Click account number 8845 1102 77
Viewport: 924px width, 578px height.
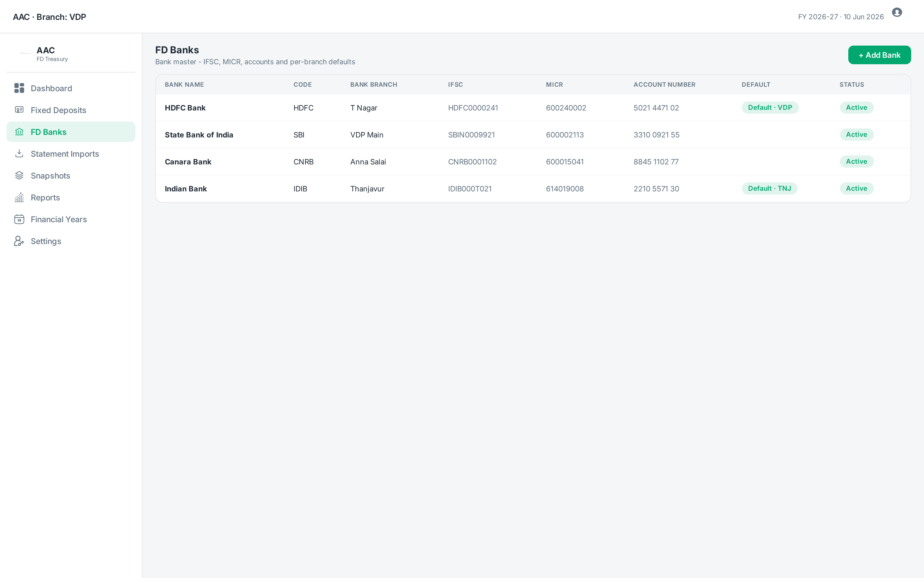(656, 162)
